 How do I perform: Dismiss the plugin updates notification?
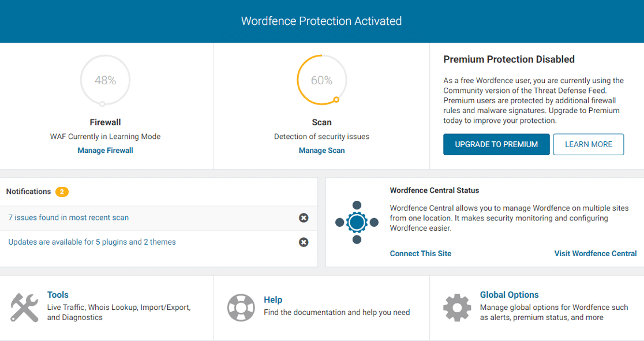pyautogui.click(x=304, y=242)
